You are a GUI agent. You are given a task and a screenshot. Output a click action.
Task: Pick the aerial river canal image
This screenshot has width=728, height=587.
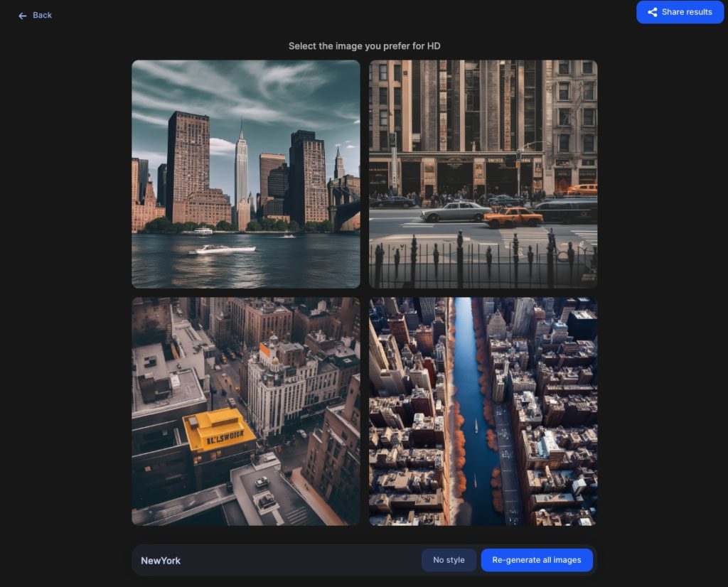coord(483,411)
